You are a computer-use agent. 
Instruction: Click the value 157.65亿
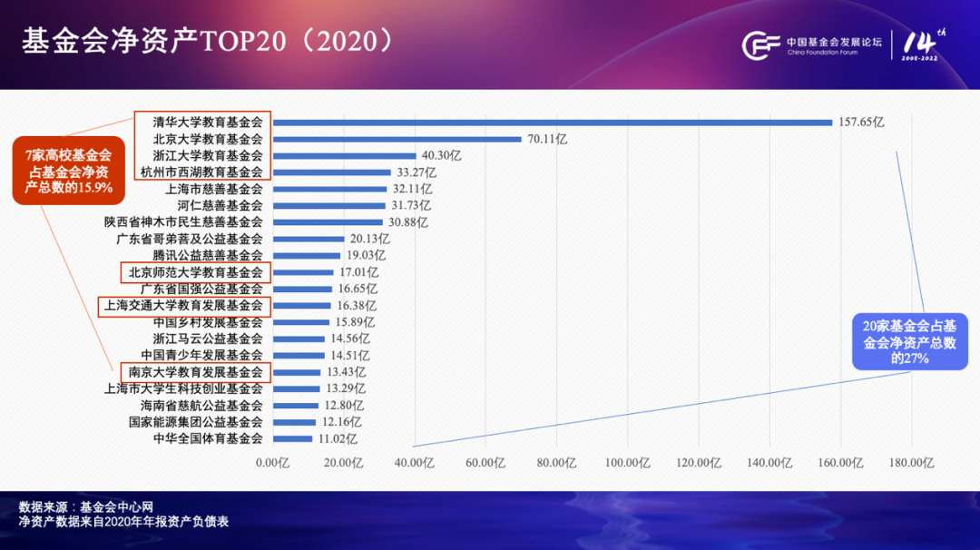coord(861,122)
